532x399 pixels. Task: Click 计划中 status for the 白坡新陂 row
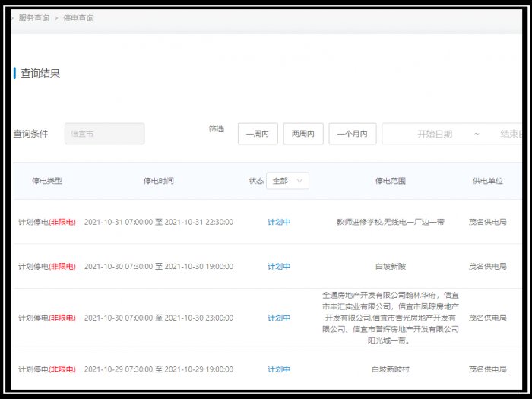tap(279, 267)
